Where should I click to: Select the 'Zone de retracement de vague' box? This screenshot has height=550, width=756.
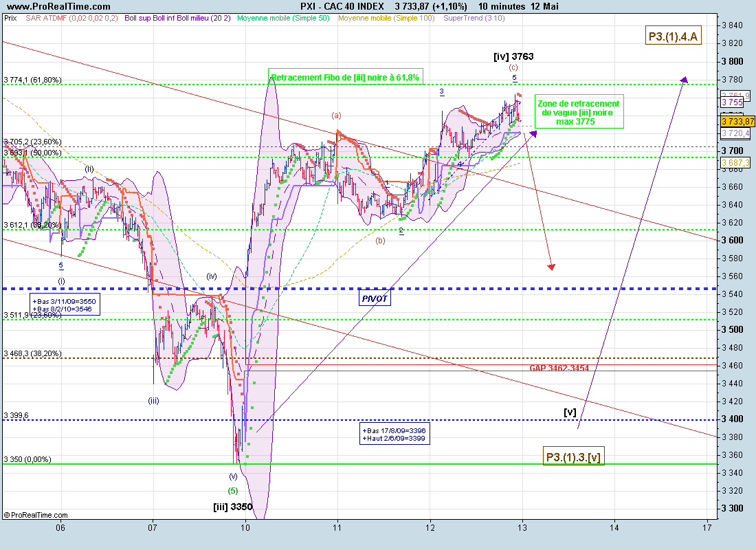click(x=579, y=112)
